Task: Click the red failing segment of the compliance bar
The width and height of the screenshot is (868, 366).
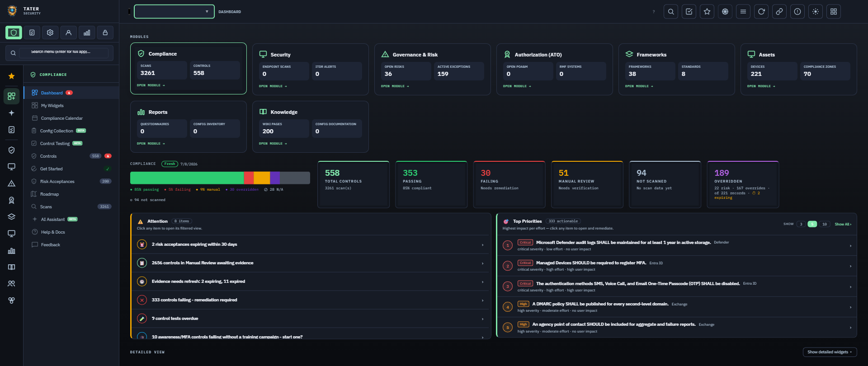Action: 249,178
